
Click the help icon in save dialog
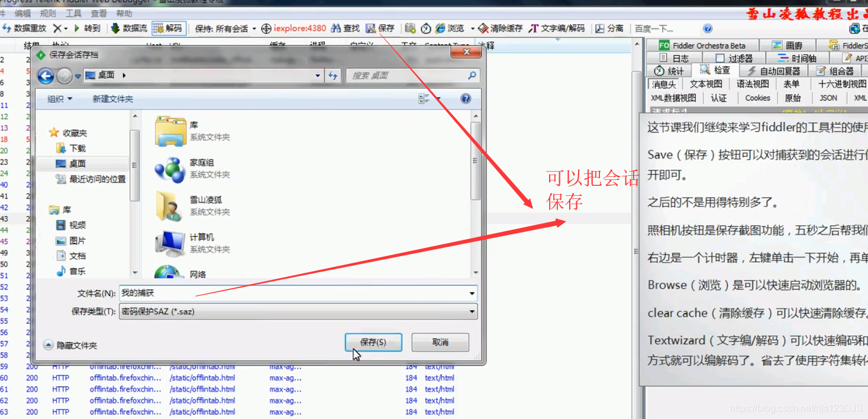point(466,99)
